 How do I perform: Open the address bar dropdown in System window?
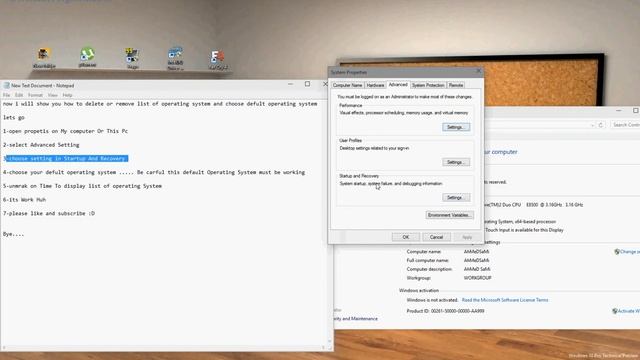[x=592, y=125]
